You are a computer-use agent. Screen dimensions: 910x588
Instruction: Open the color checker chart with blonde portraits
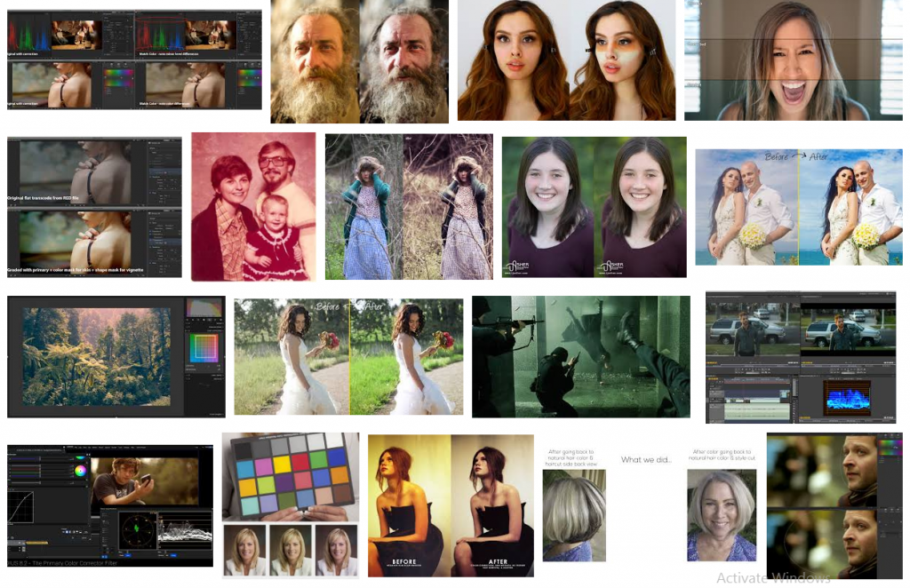click(291, 505)
